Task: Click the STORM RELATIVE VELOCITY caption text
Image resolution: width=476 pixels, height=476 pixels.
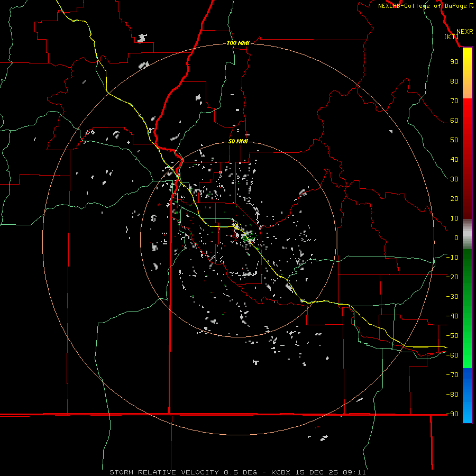Action: (164, 472)
